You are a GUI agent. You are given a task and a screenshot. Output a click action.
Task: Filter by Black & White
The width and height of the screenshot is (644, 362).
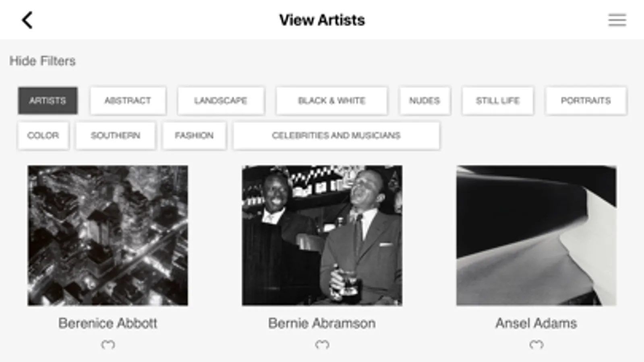tap(331, 101)
